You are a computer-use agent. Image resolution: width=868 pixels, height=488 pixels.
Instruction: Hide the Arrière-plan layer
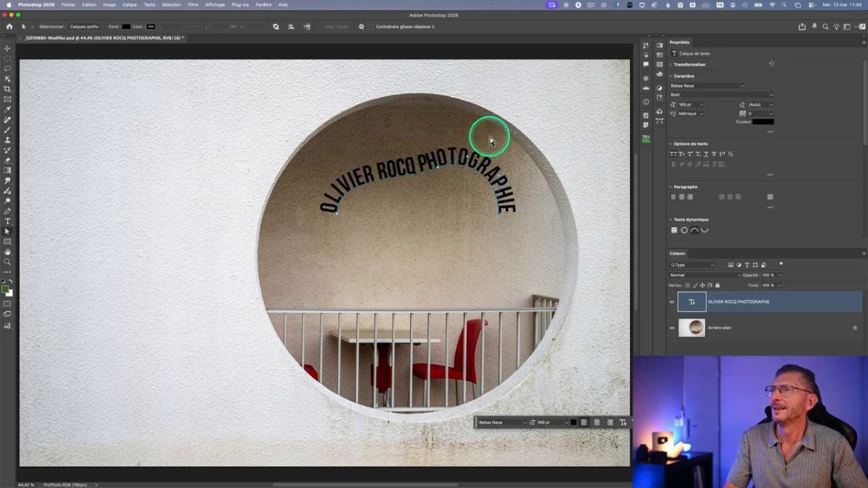tap(672, 328)
